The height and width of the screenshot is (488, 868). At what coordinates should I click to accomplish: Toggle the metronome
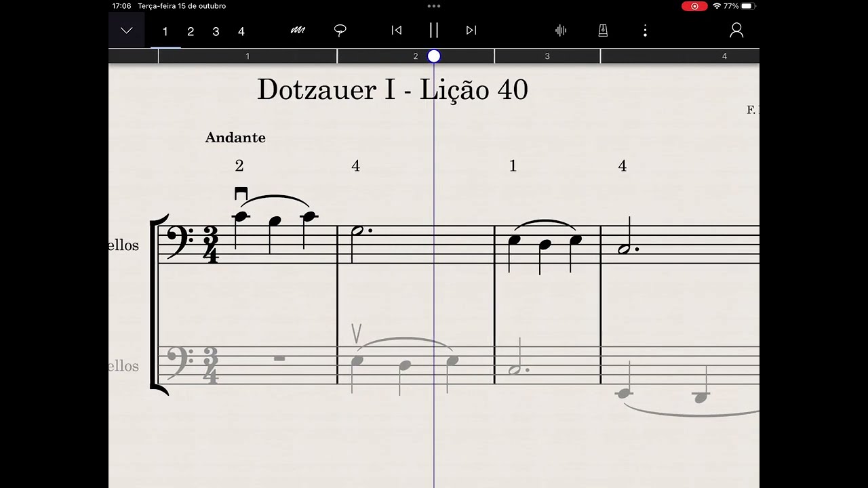(603, 30)
